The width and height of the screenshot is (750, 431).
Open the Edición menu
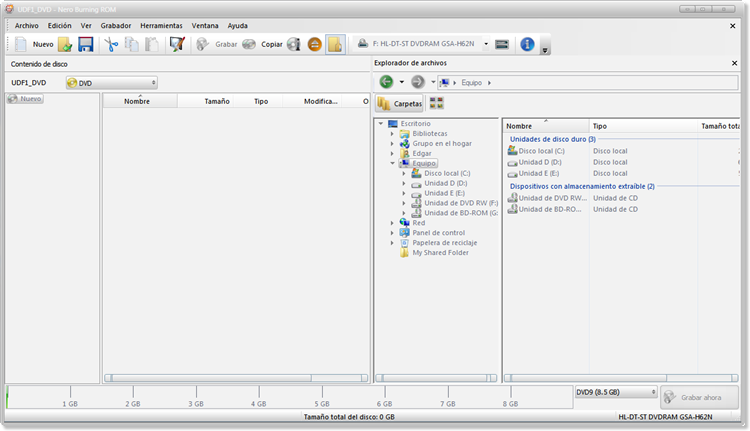point(59,26)
